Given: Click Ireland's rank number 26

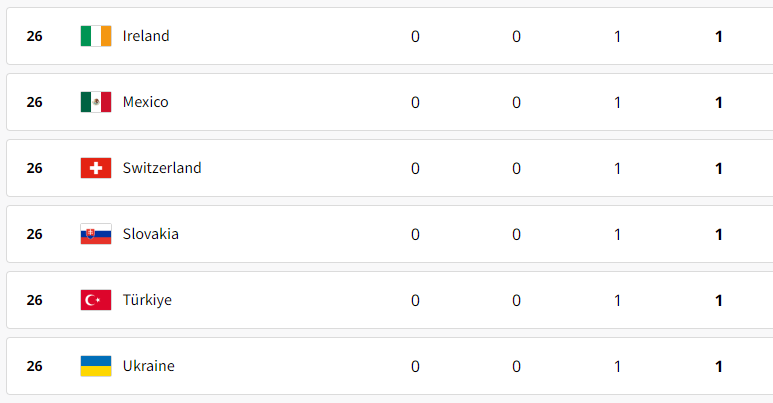Looking at the screenshot, I should click(x=35, y=36).
